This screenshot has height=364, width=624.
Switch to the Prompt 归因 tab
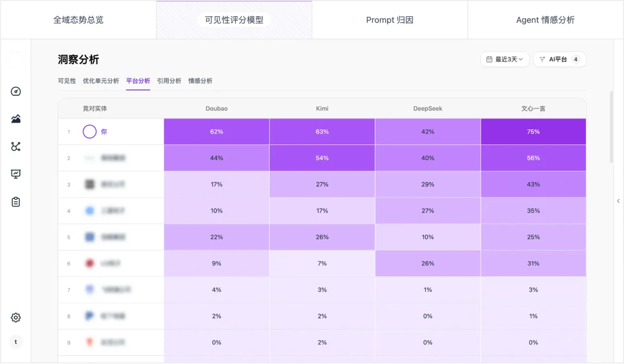(x=390, y=19)
